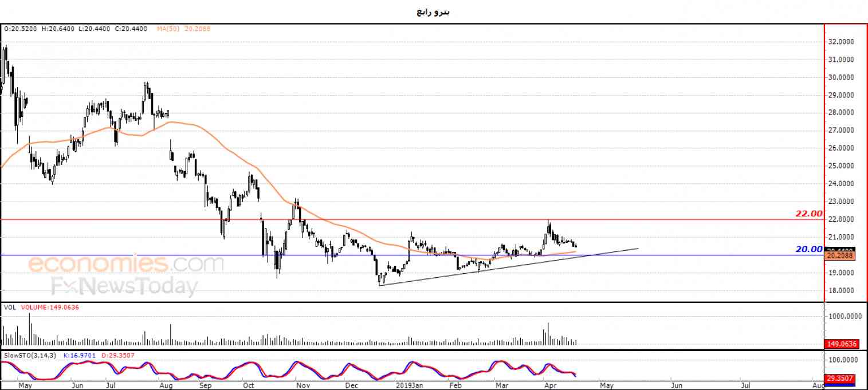868x390 pixels.
Task: Click the "26.0000" price axis label
Action: 841,148
